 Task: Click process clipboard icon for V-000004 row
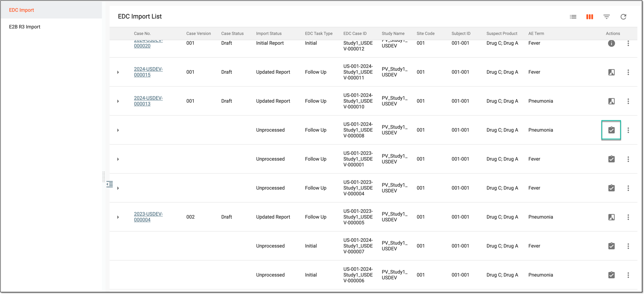coord(611,188)
